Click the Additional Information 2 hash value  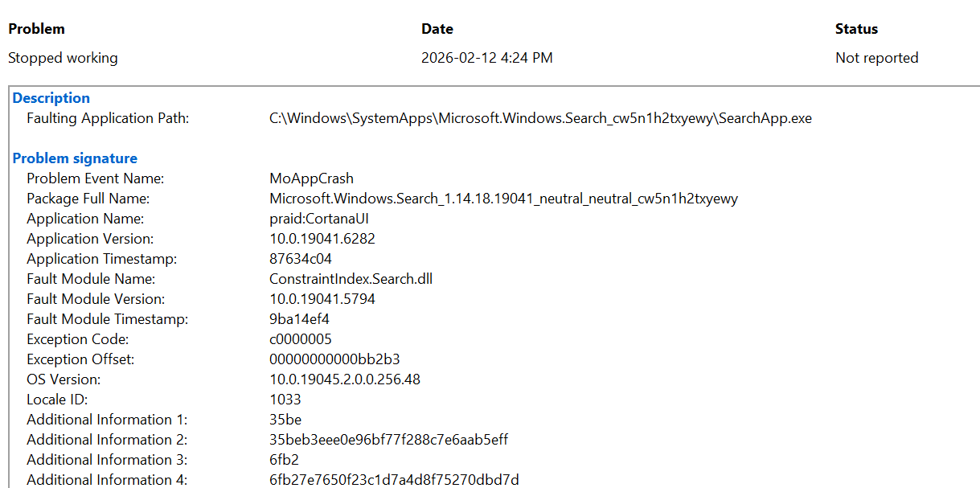point(388,440)
